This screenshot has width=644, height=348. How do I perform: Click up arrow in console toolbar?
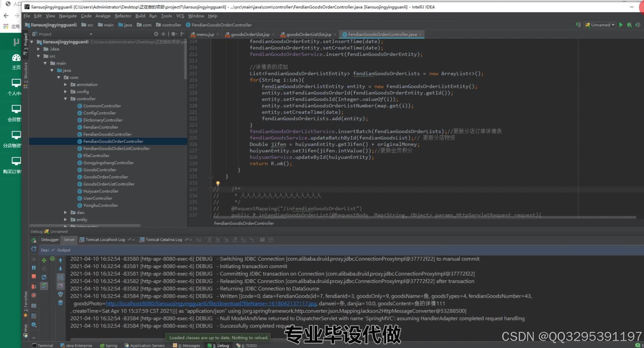tap(60, 260)
